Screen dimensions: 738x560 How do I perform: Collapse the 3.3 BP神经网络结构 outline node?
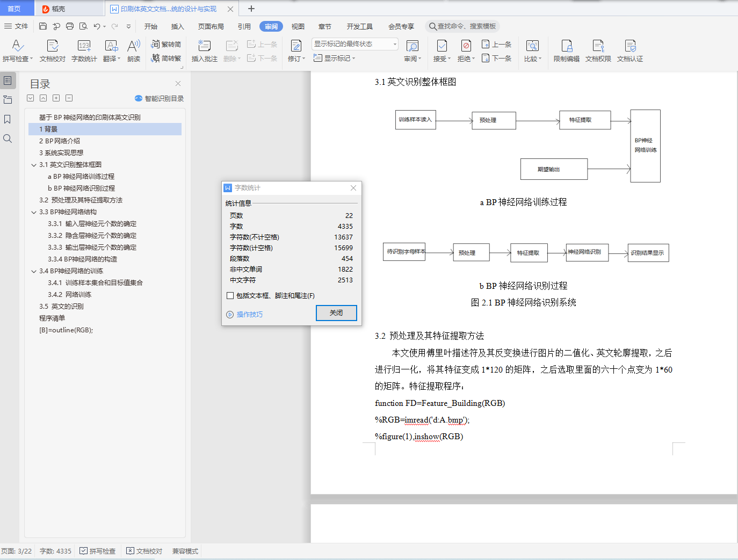[x=34, y=212]
